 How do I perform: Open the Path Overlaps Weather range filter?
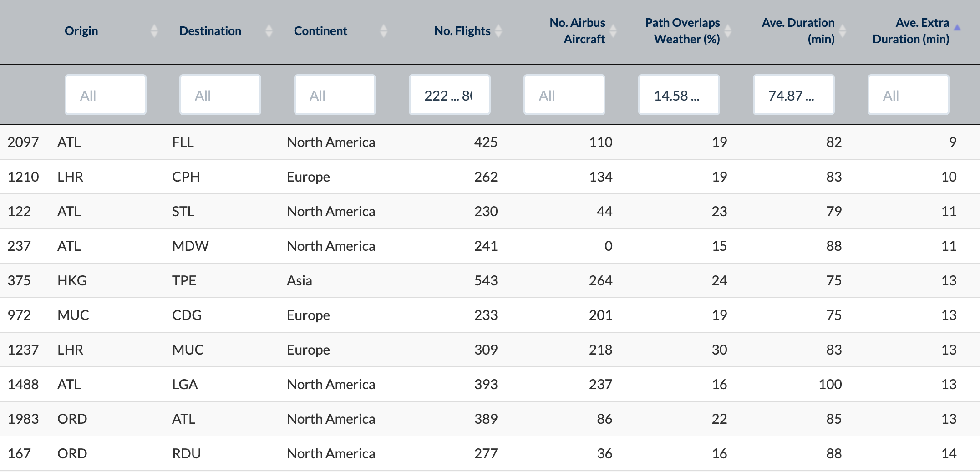(679, 95)
